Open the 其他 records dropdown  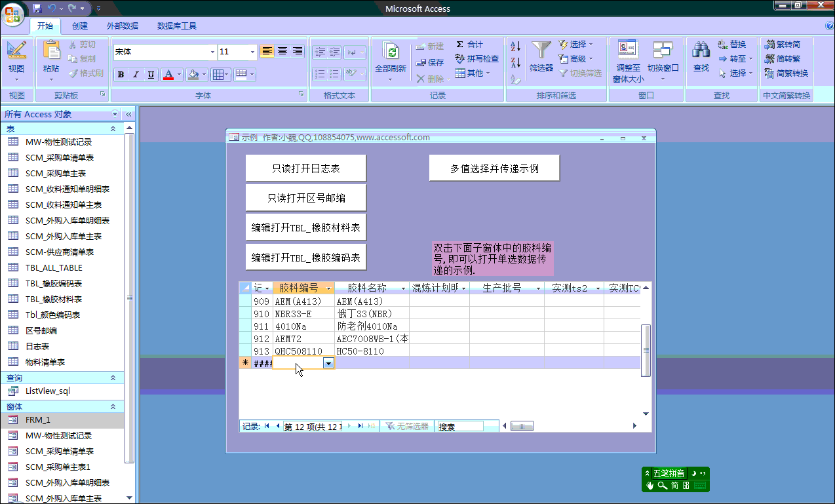pyautogui.click(x=473, y=73)
